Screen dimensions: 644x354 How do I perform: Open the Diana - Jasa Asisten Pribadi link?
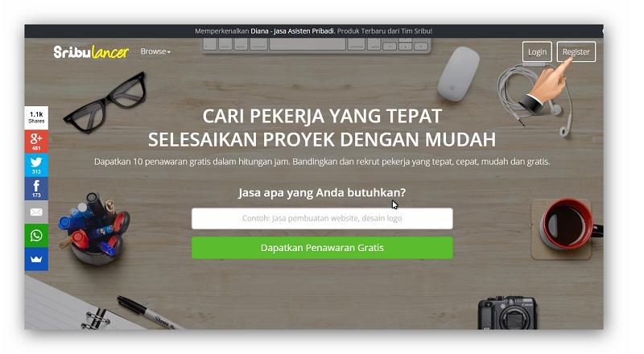coord(292,31)
